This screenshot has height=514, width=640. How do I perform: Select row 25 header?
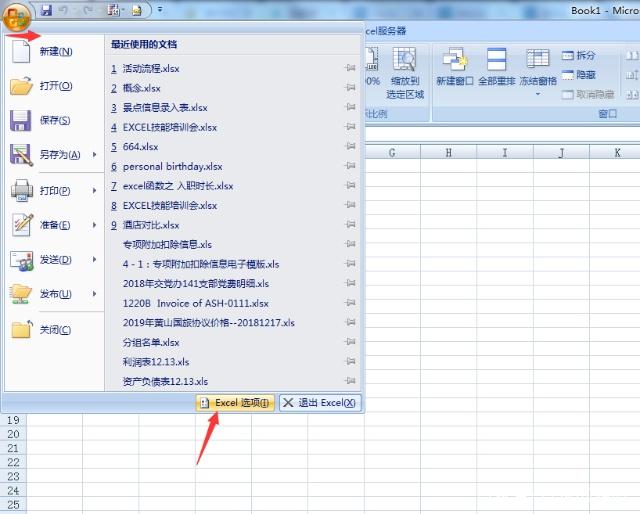tap(13, 504)
